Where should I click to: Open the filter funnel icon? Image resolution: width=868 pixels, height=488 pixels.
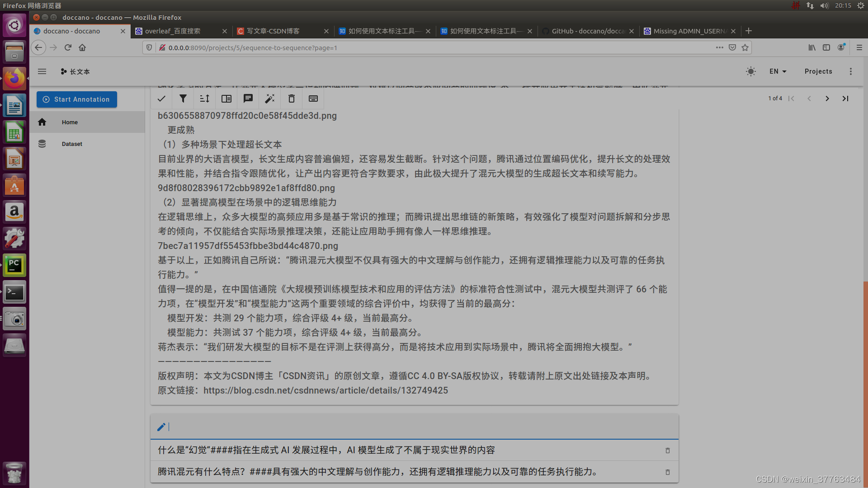tap(183, 99)
